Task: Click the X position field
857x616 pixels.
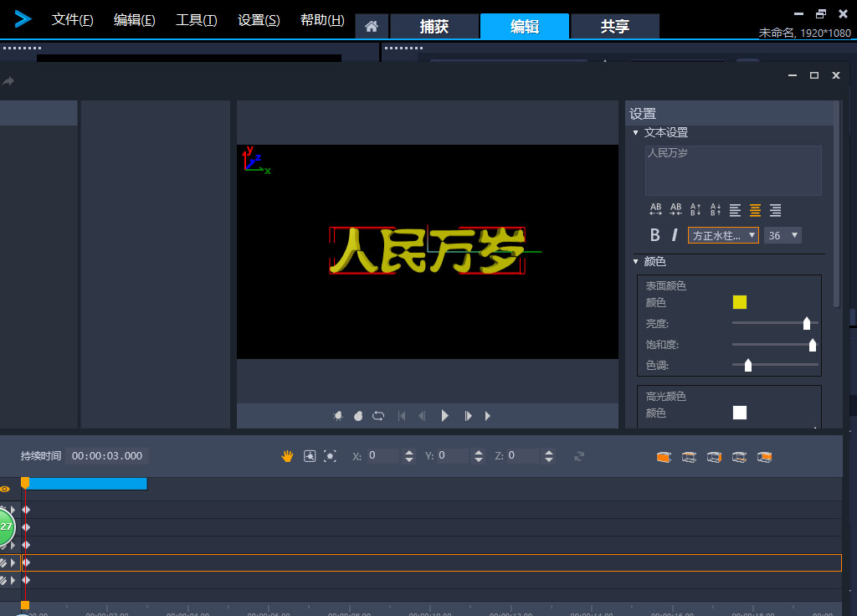Action: (382, 456)
